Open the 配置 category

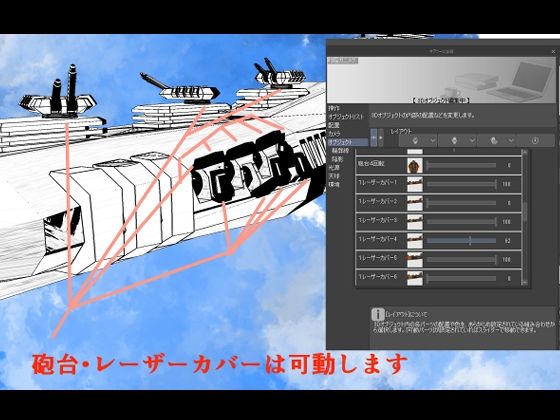[334, 125]
